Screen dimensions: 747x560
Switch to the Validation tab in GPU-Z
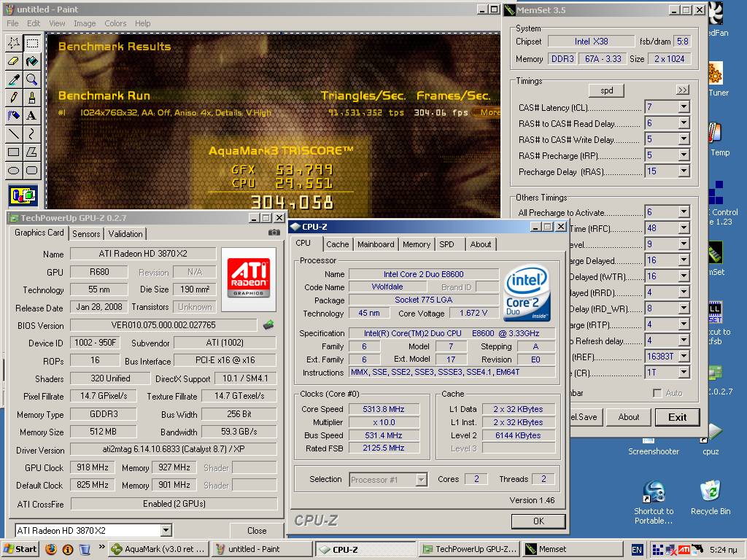[125, 234]
